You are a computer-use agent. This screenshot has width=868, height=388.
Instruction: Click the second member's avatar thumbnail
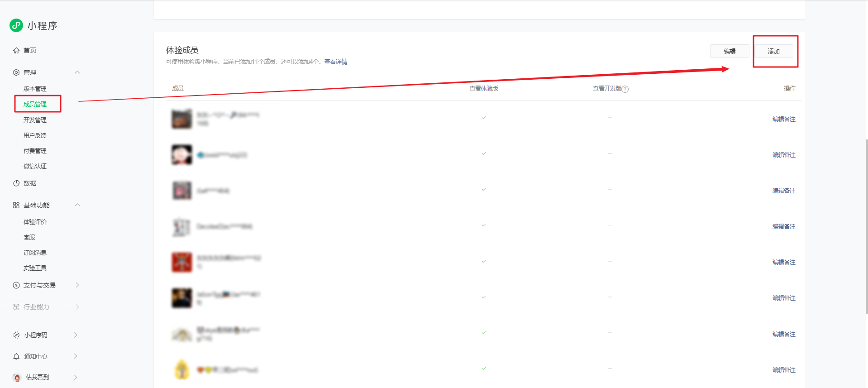tap(182, 155)
